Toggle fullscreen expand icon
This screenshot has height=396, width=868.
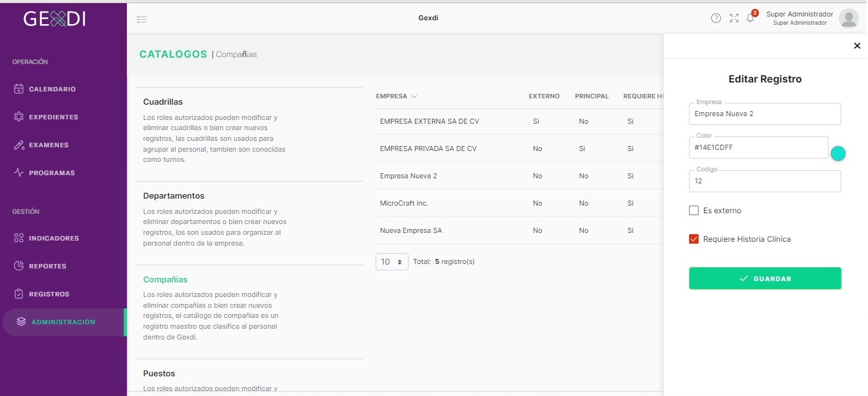point(734,18)
